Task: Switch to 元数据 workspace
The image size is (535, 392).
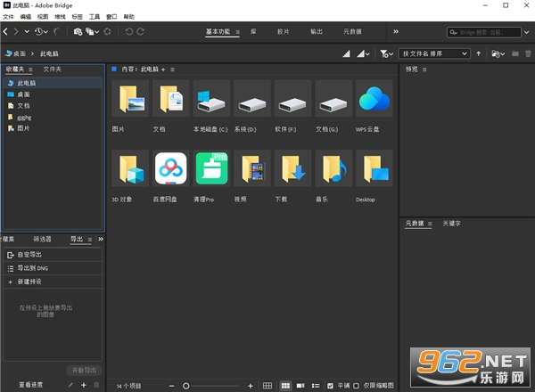Action: coord(352,32)
